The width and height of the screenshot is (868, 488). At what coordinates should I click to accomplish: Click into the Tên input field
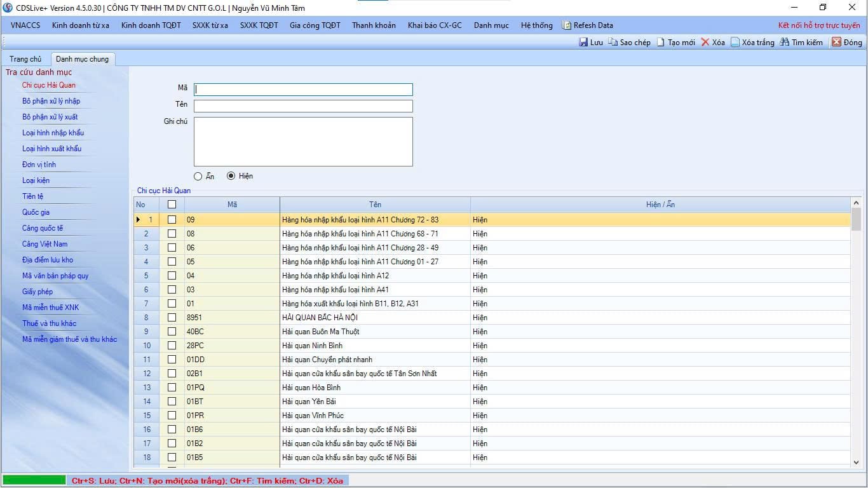click(x=303, y=106)
